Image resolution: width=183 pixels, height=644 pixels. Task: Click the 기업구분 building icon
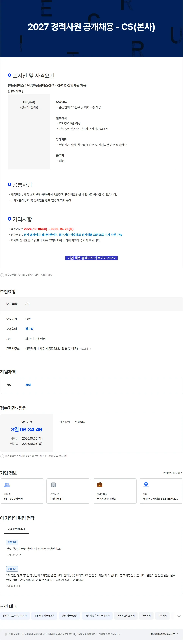coord(53,485)
